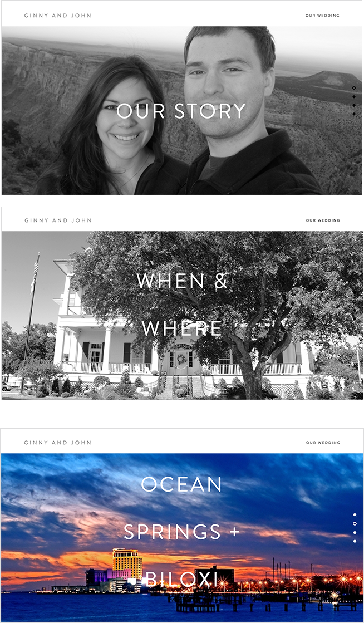The height and width of the screenshot is (623, 364).
Task: Click the WHEN & WHERE headline
Action: click(x=182, y=305)
